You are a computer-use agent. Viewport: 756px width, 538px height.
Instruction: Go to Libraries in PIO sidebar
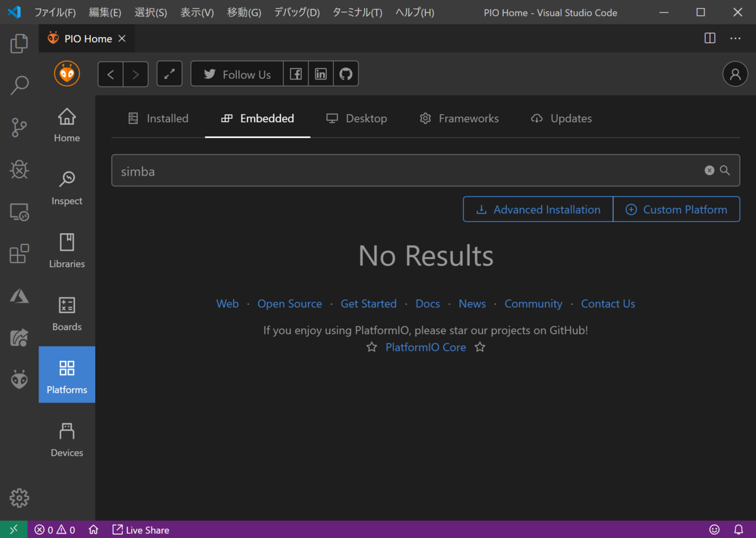coord(67,251)
